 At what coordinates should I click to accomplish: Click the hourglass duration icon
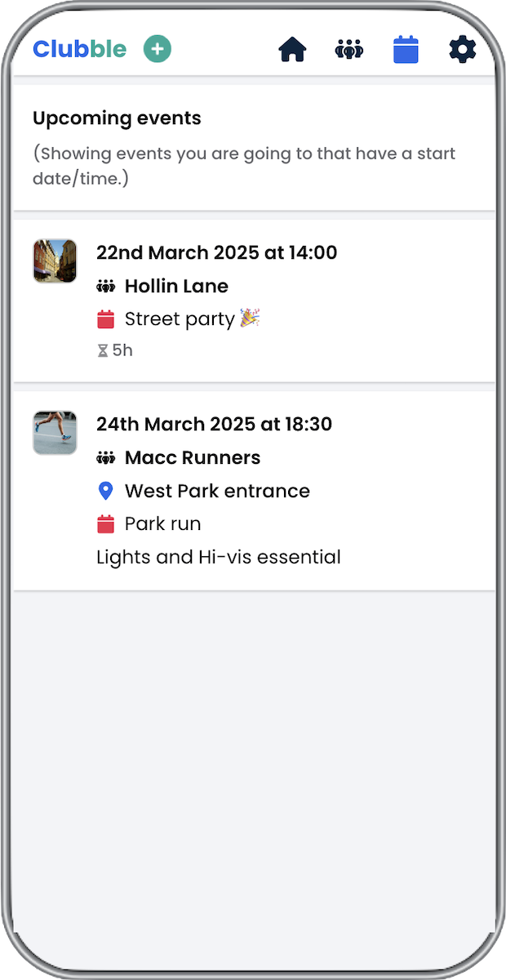pos(103,351)
